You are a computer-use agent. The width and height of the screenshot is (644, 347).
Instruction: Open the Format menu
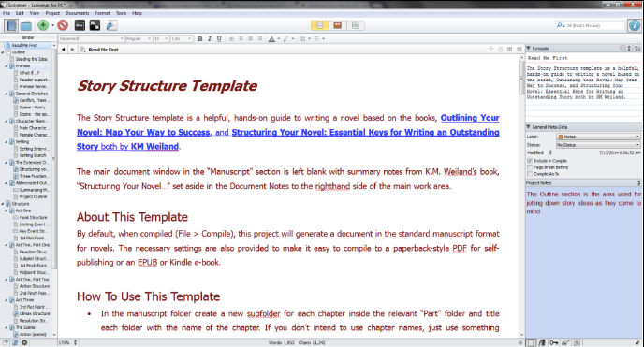pyautogui.click(x=102, y=13)
